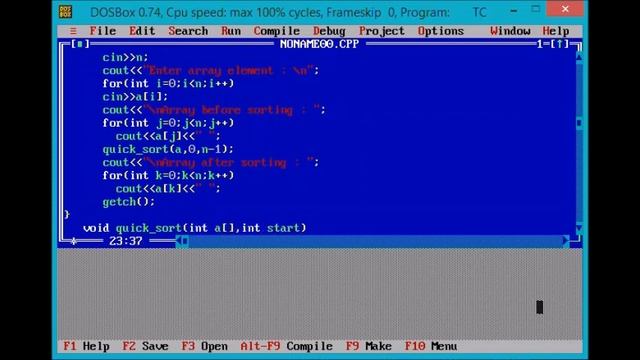Screen dimensions: 640x360
Task: Click the line 'quick_sort(a,0,n-1);'
Action: 168,149
